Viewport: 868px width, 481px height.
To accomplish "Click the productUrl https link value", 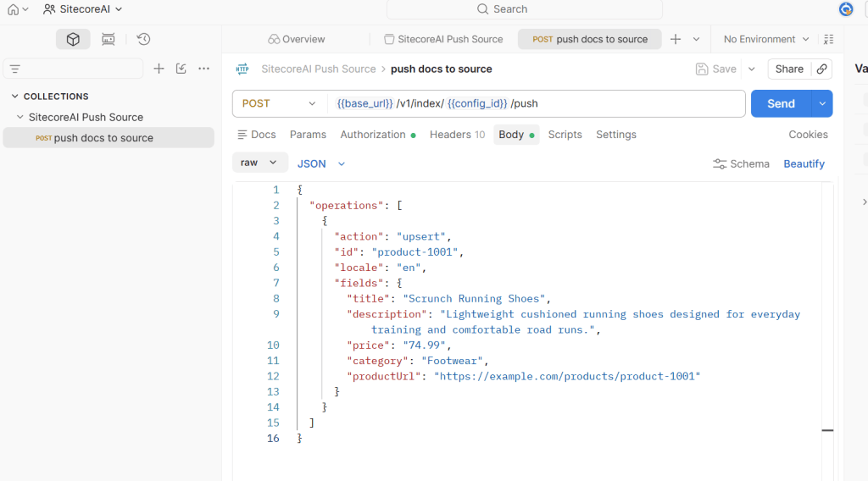I will click(567, 376).
